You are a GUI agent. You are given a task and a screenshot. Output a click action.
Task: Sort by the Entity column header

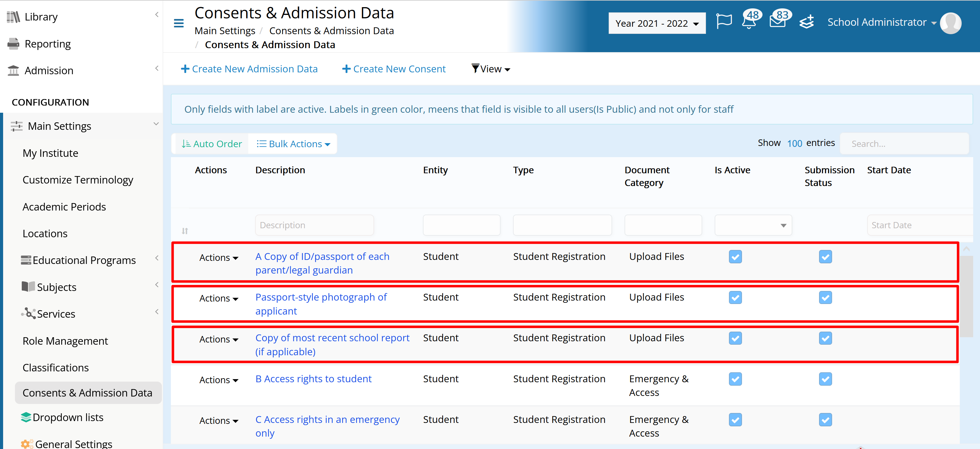click(435, 170)
